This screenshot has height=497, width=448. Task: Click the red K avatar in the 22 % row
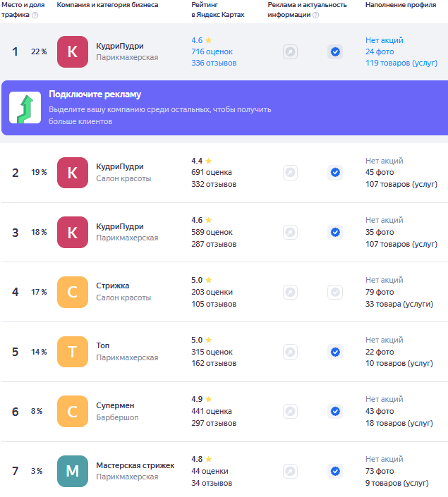pyautogui.click(x=73, y=51)
